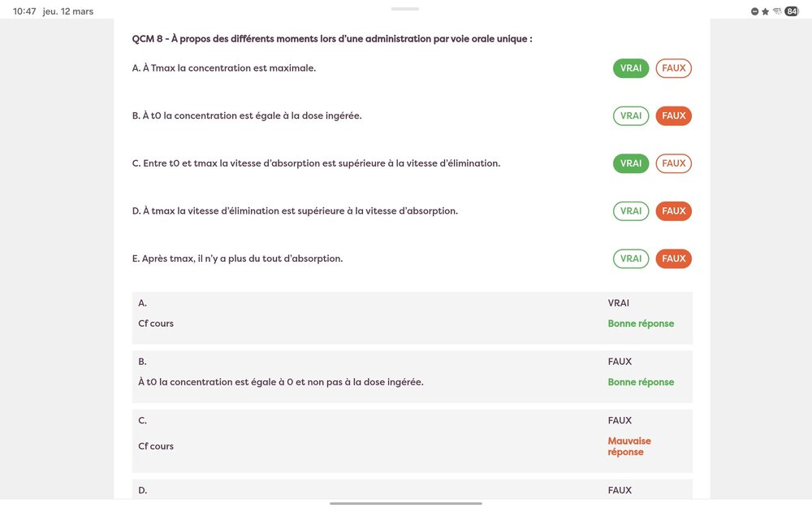This screenshot has width=812, height=508.
Task: Click 'Bonne réponse' under answer A
Action: coord(641,323)
